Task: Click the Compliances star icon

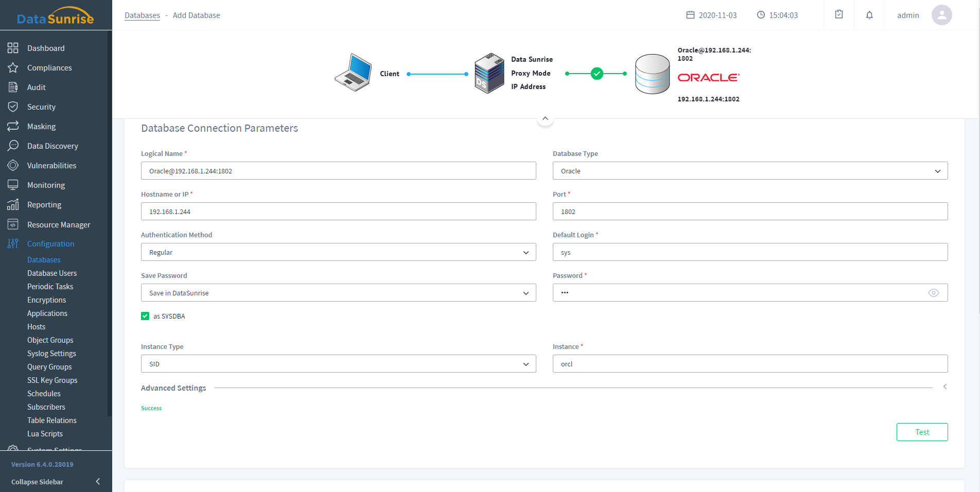Action: point(13,67)
